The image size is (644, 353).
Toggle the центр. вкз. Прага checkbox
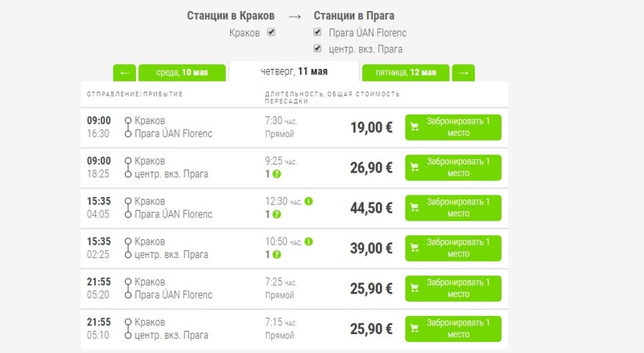(x=317, y=49)
